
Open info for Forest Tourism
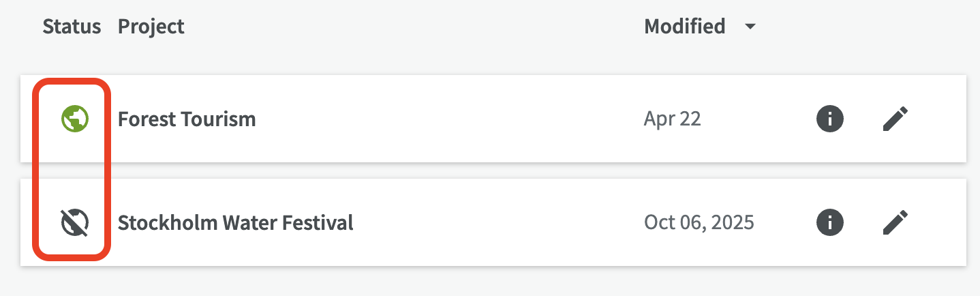pyautogui.click(x=829, y=119)
